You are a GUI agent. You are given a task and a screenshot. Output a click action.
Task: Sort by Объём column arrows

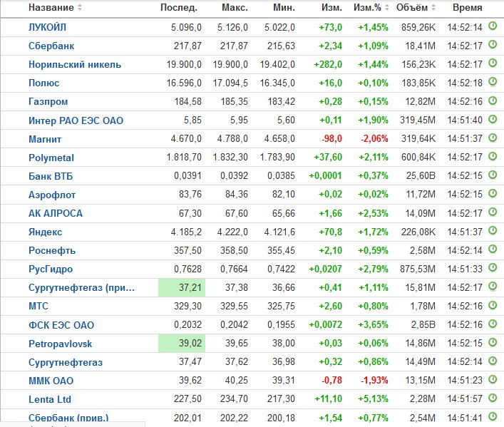433,7
